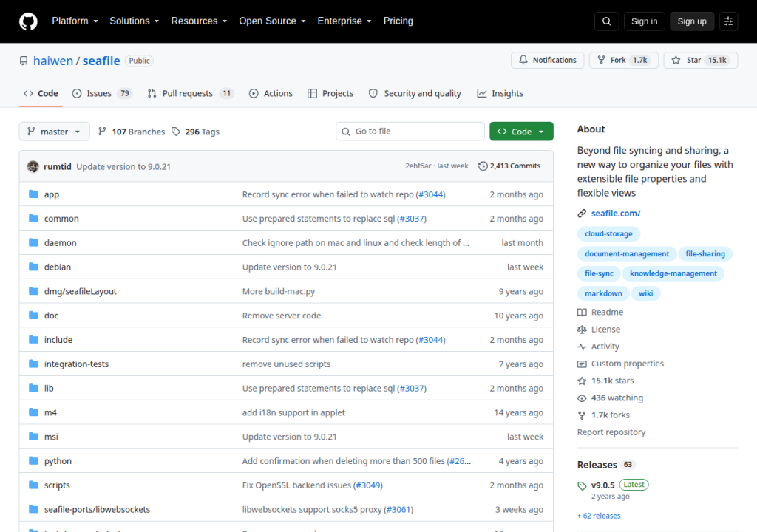Open pull request #3049 link

tap(368, 485)
